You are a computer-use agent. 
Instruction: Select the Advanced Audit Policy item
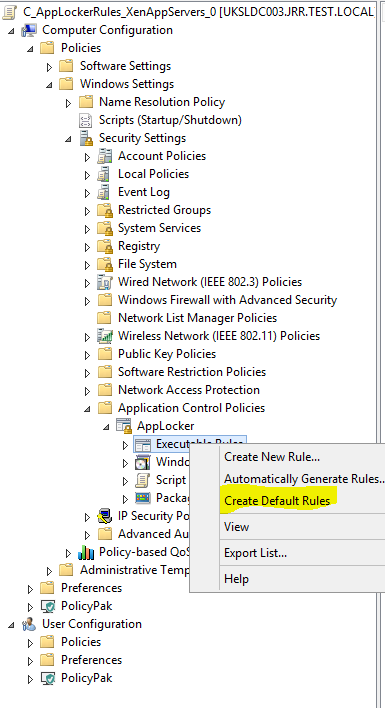(153, 534)
